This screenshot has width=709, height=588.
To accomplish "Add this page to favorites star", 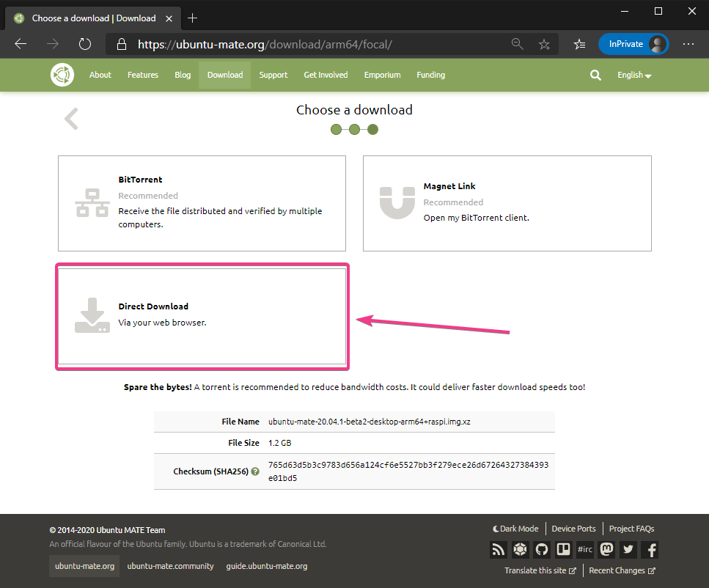I will point(544,44).
